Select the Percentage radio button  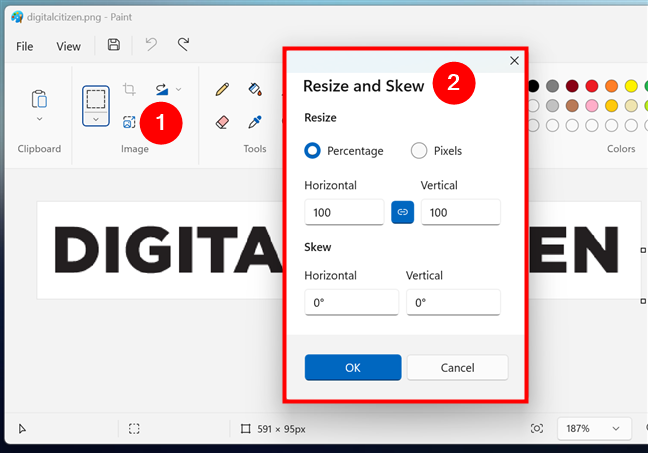coord(312,150)
